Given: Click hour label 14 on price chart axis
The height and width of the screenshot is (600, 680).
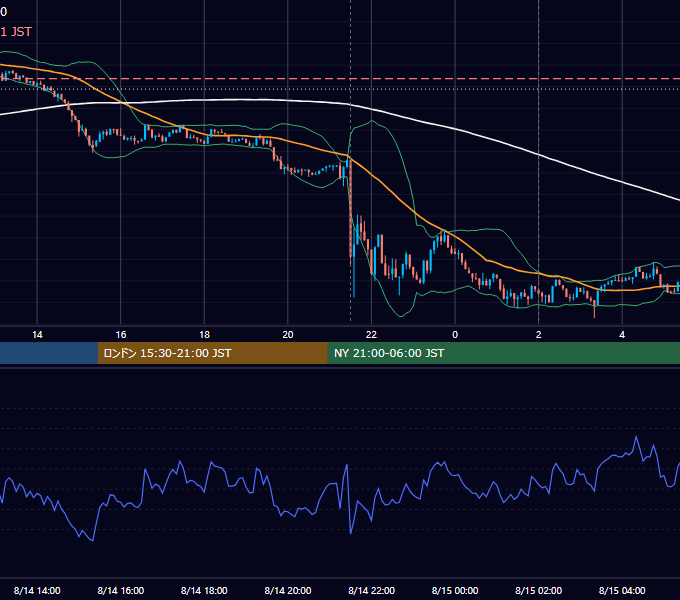Looking at the screenshot, I should pyautogui.click(x=37, y=334).
